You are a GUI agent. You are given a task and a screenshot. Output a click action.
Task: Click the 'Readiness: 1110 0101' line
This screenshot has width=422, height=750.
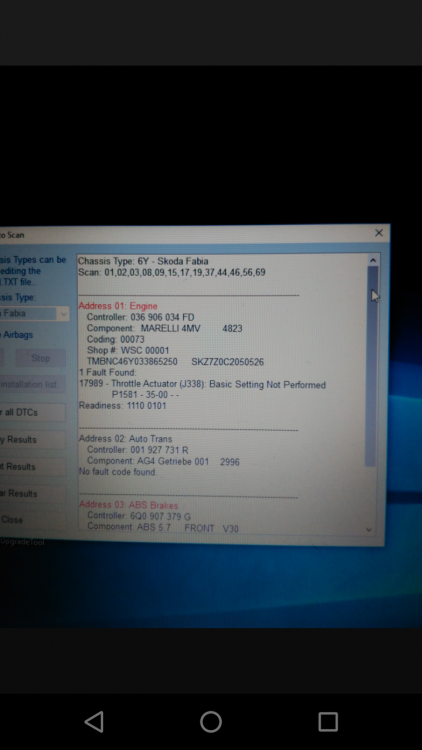click(x=122, y=406)
